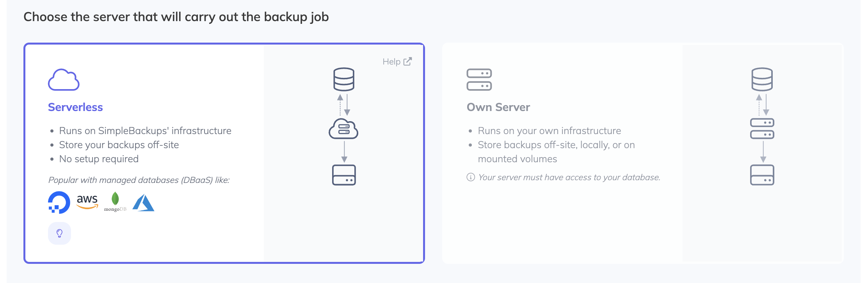Click the Azure logo

coord(143,203)
